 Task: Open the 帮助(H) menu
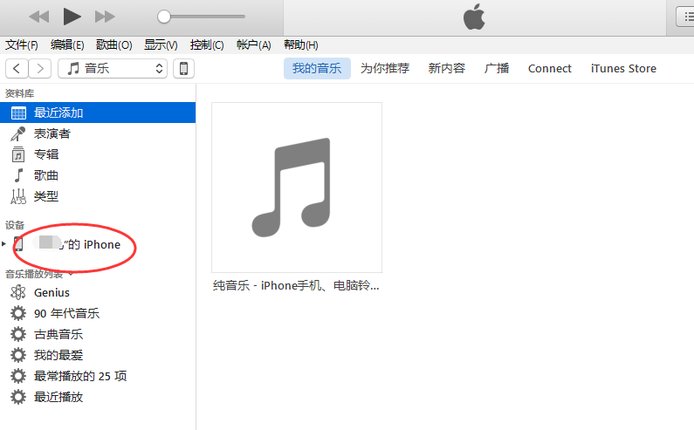tap(300, 45)
